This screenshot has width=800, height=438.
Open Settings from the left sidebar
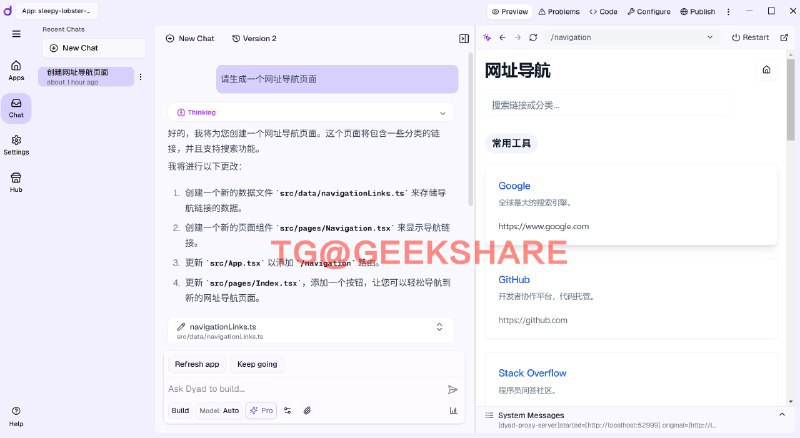click(x=16, y=144)
